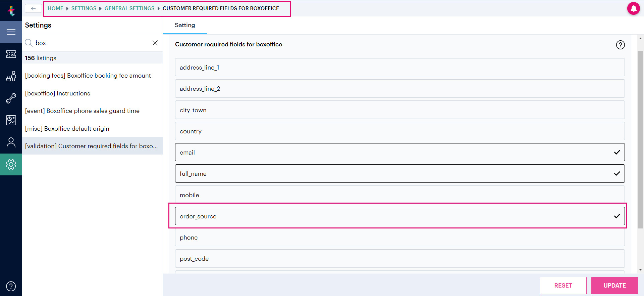Deselect the full_name required field
644x296 pixels.
[x=400, y=174]
